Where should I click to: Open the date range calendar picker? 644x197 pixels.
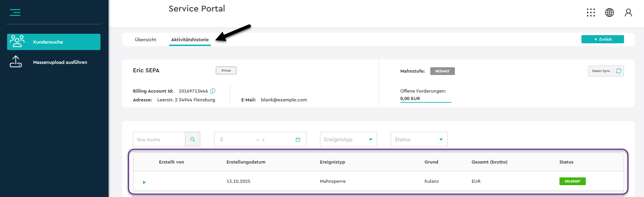coord(298,140)
